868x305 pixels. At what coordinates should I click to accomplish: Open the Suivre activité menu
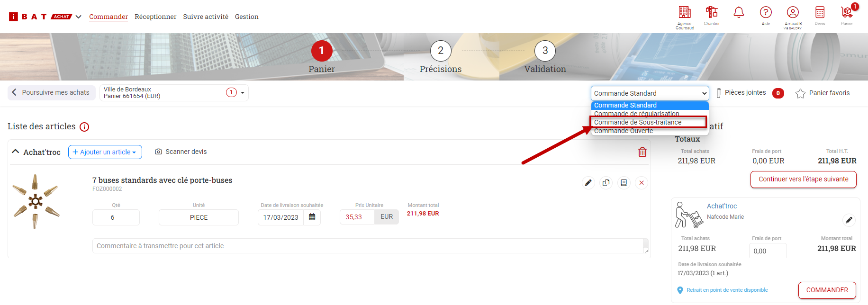pyautogui.click(x=206, y=17)
